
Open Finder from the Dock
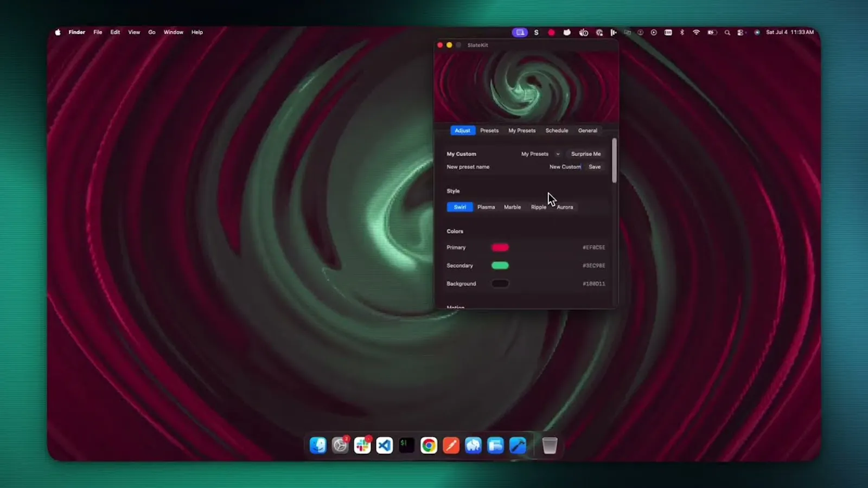318,446
